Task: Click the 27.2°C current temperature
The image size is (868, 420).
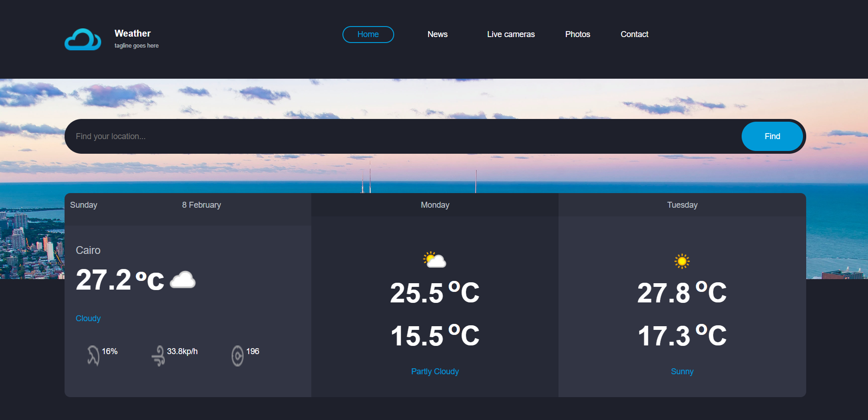Action: click(x=120, y=280)
